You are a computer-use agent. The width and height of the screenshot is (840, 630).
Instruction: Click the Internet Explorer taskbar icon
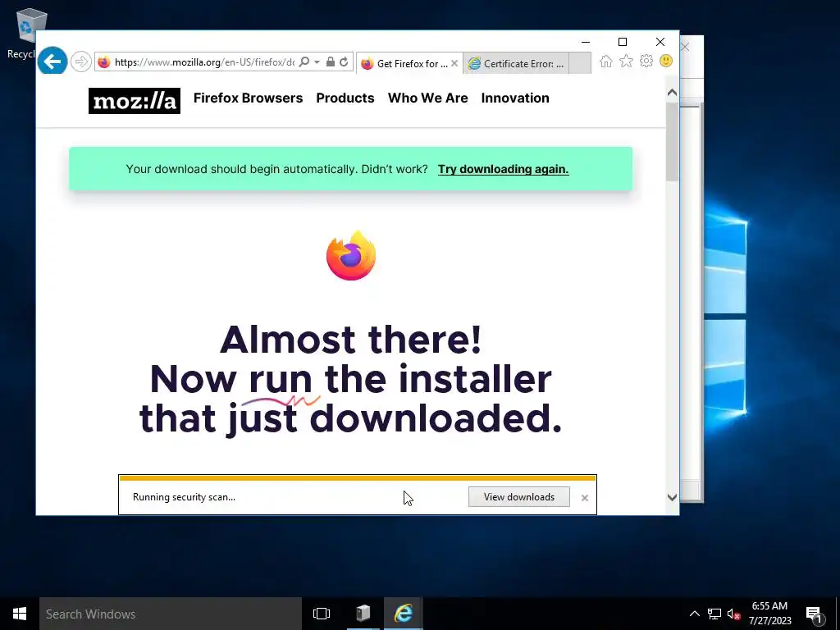[x=404, y=614]
